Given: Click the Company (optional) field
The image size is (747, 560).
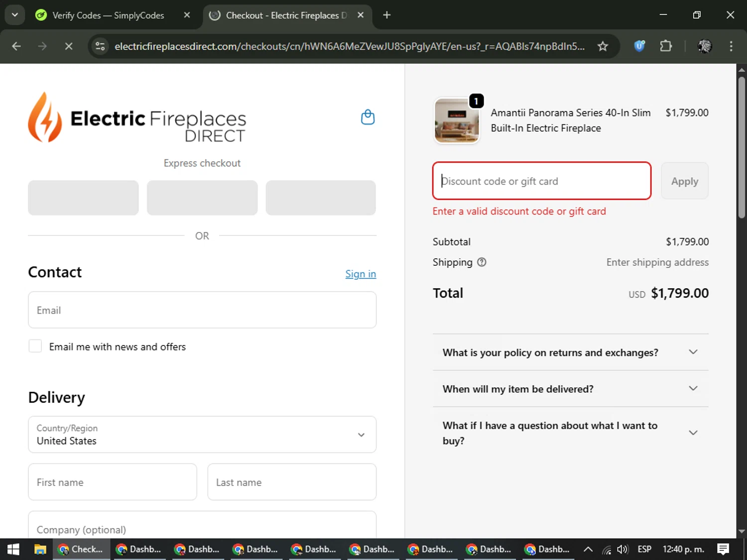Looking at the screenshot, I should click(x=202, y=526).
